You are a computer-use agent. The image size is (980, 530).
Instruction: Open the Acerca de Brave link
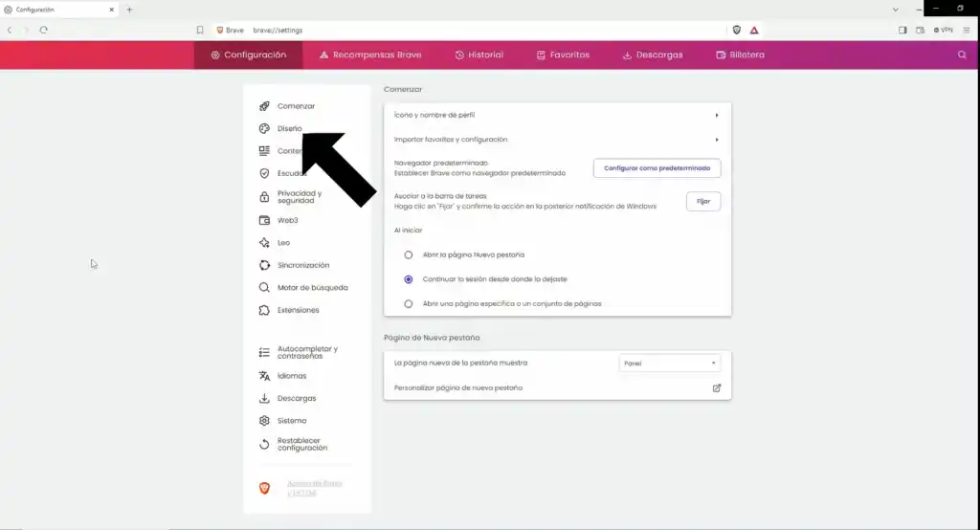coord(314,488)
